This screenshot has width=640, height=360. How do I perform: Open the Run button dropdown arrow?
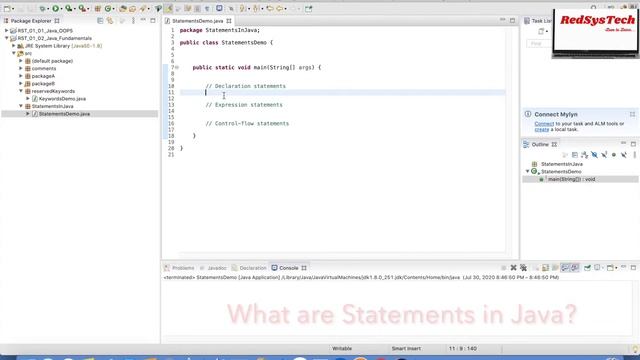coord(62,9)
